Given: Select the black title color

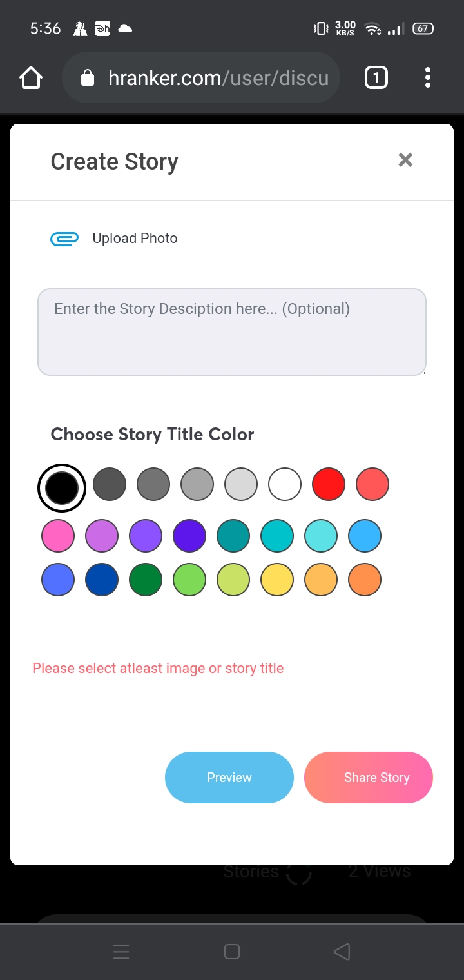Looking at the screenshot, I should point(62,487).
